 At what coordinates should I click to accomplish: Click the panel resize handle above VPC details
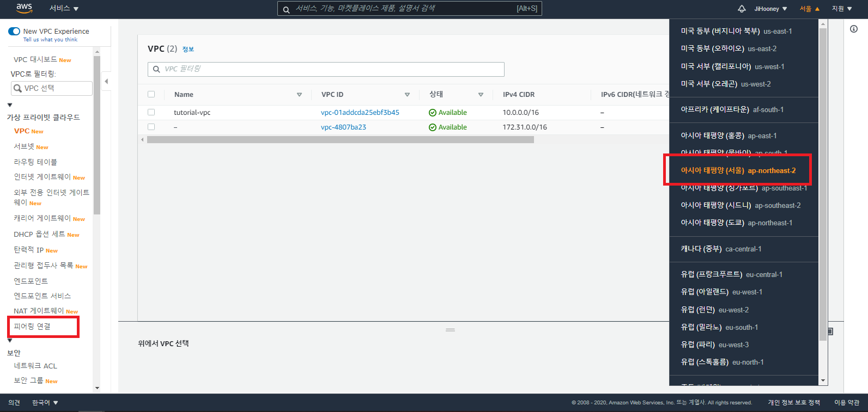450,330
